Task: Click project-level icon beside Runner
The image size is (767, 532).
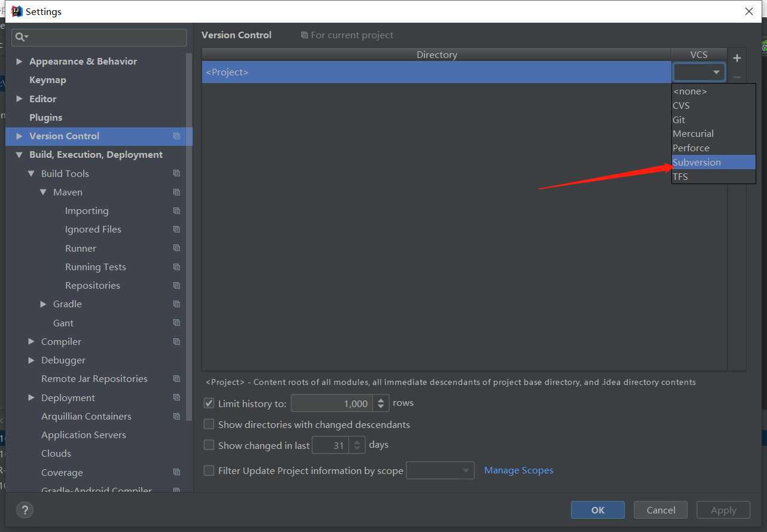Action: [x=176, y=248]
